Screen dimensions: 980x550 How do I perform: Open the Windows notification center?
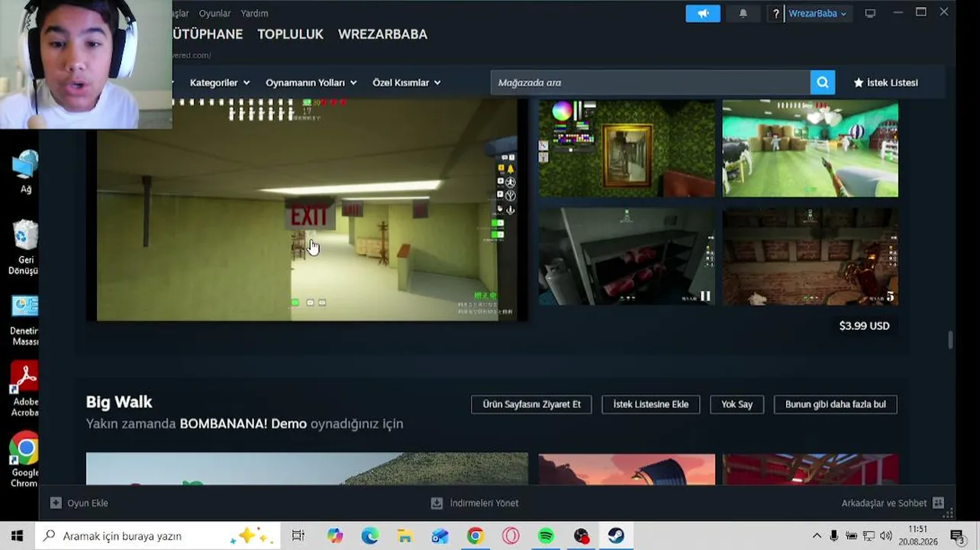click(957, 536)
